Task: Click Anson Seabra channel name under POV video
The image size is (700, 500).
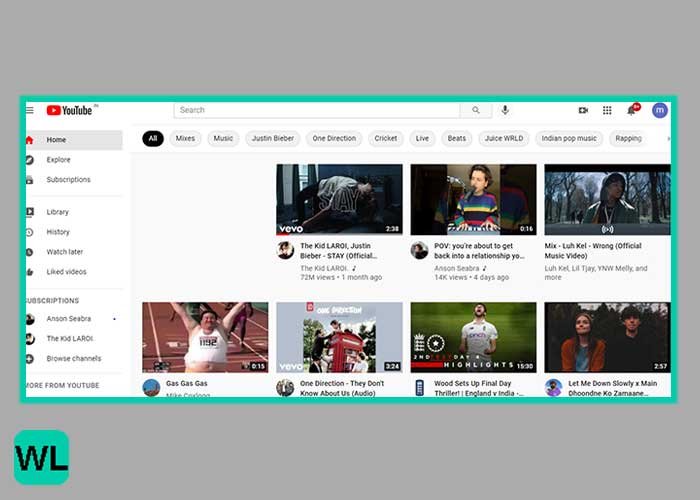Action: click(x=457, y=268)
